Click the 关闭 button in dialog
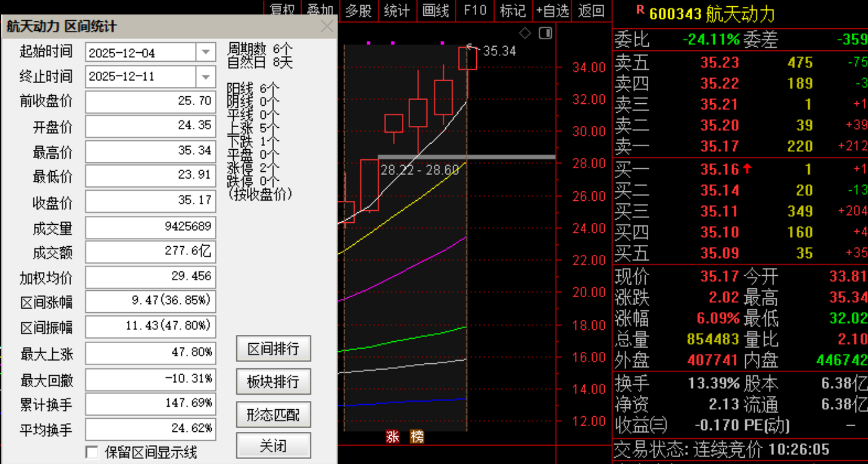 point(273,446)
